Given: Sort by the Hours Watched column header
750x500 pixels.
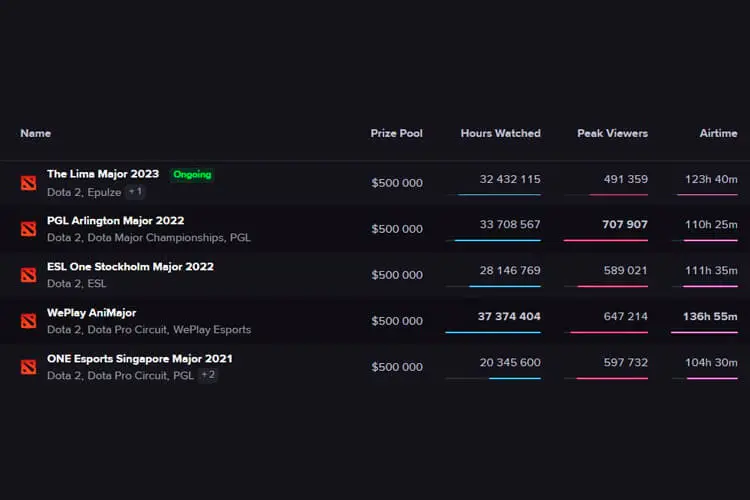Looking at the screenshot, I should 500,133.
